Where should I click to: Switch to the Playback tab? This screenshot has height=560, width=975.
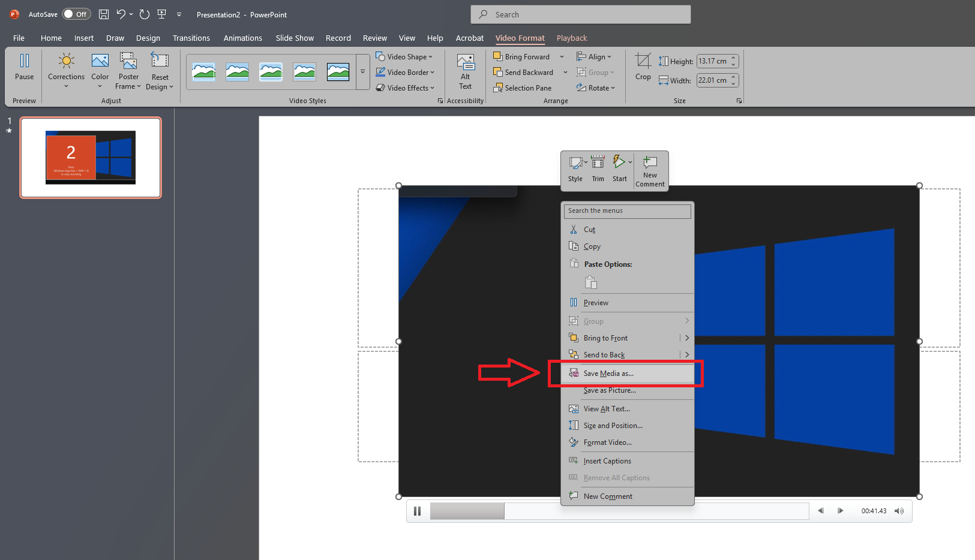(x=571, y=37)
